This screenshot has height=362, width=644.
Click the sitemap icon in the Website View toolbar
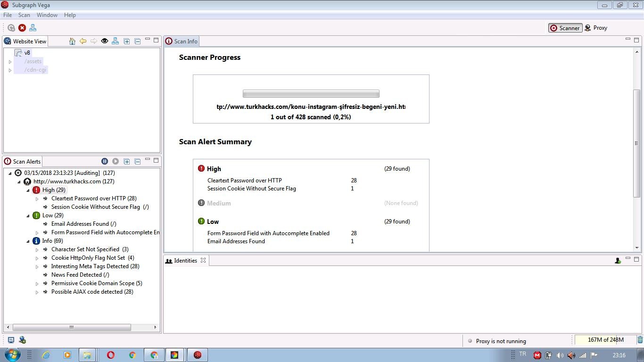pyautogui.click(x=115, y=41)
